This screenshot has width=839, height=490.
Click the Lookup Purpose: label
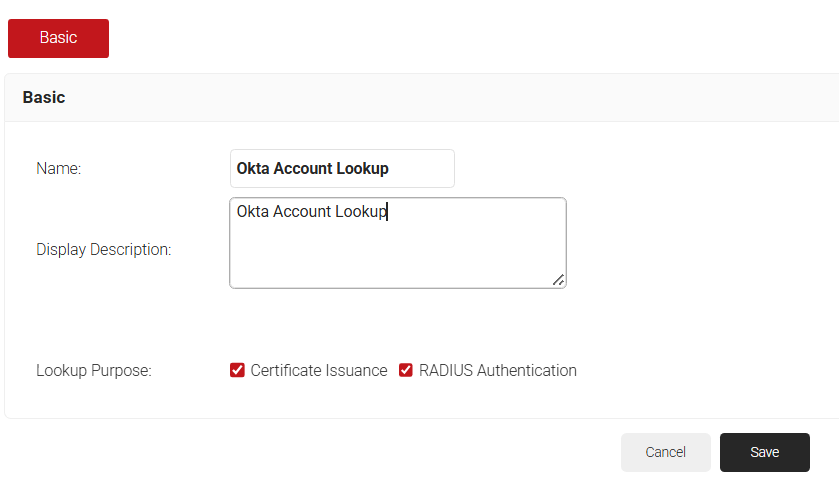point(93,370)
